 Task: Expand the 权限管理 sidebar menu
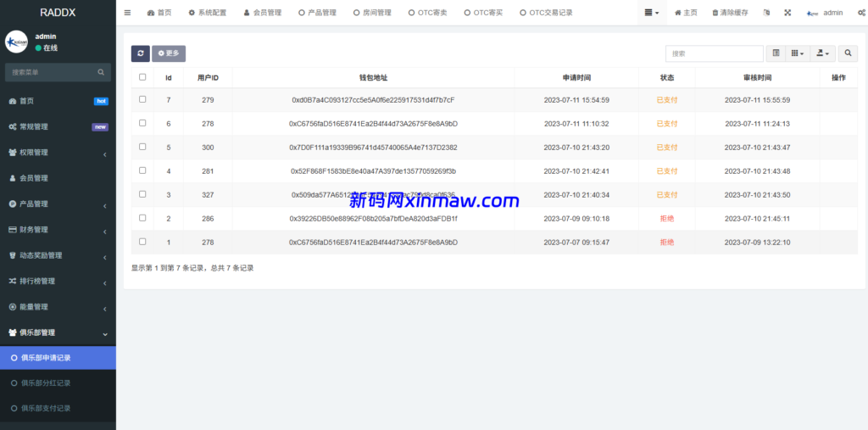pos(58,153)
